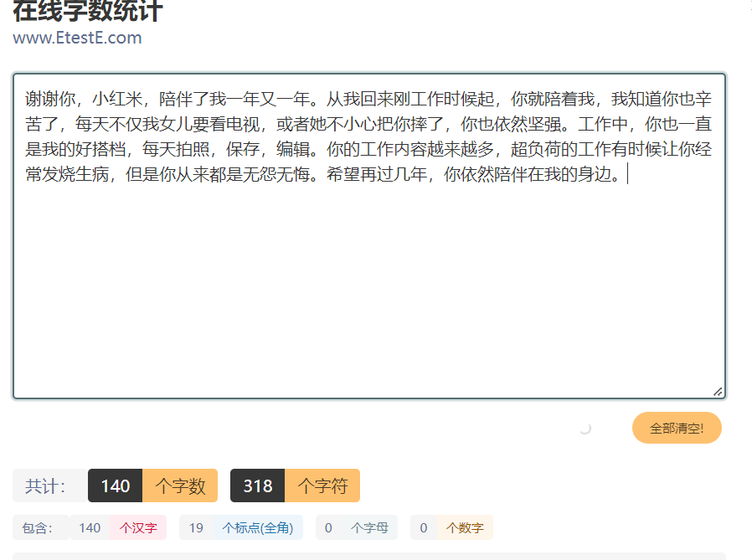The height and width of the screenshot is (560, 752).
Task: Click the 318 character count value
Action: pyautogui.click(x=258, y=486)
